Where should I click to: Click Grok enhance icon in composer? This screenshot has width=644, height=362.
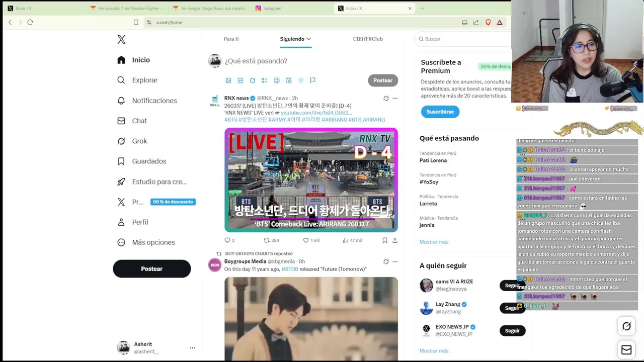click(x=253, y=80)
